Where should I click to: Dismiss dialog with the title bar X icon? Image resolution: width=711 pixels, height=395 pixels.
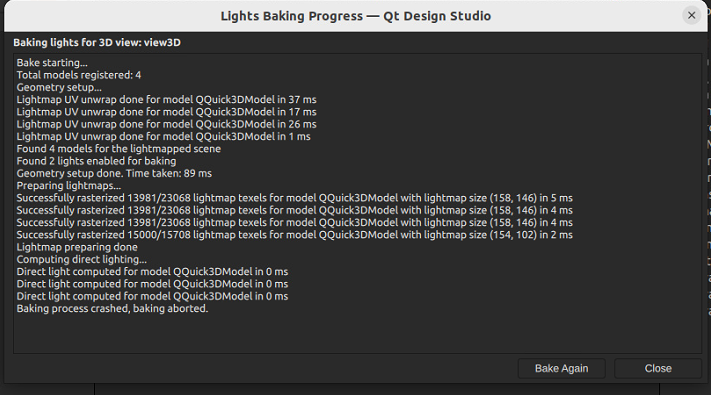[692, 15]
